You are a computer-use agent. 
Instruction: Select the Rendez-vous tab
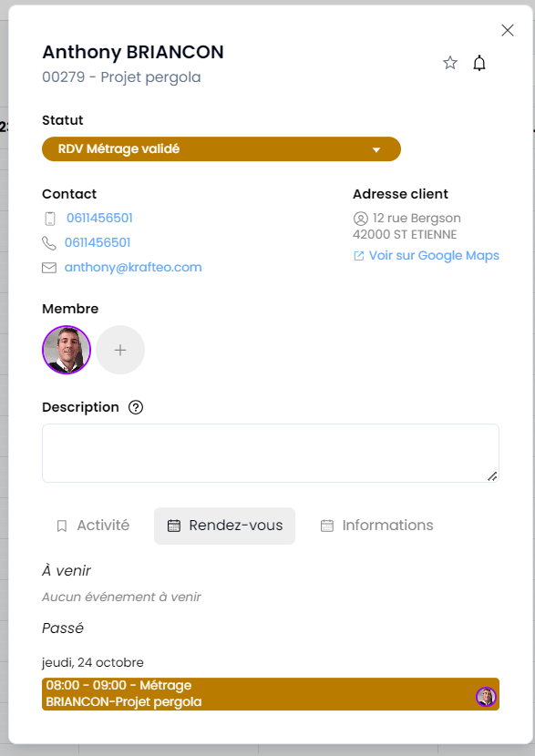pos(225,526)
